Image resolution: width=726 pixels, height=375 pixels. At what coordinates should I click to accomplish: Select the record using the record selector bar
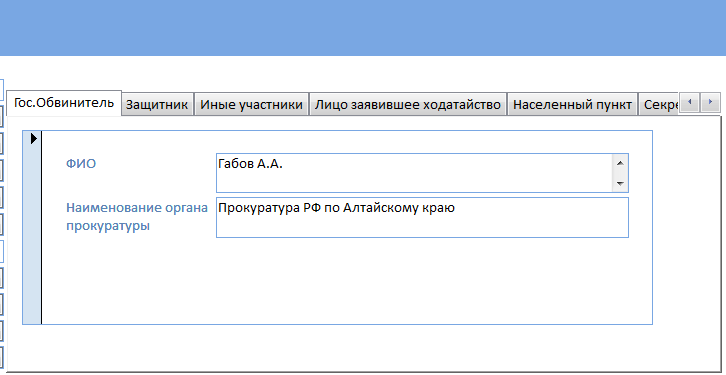(32, 228)
